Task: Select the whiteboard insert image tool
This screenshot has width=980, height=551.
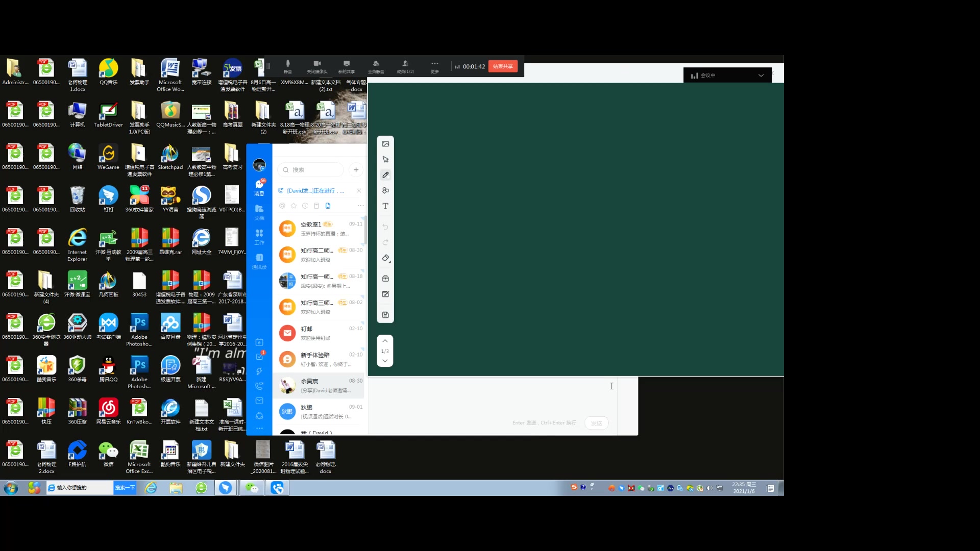Action: [x=385, y=144]
